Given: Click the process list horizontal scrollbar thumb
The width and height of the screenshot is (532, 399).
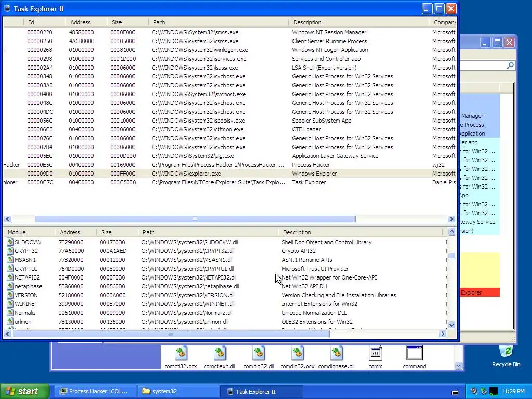Looking at the screenshot, I should click(x=195, y=219).
